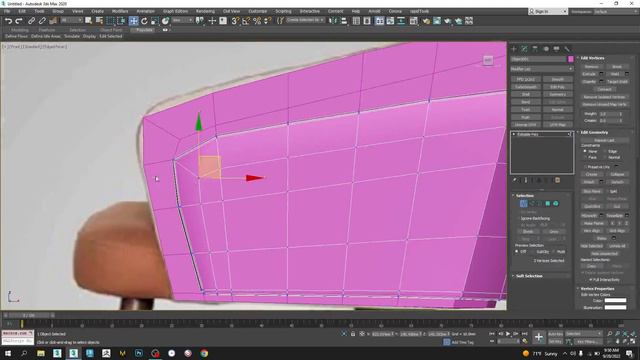Click Configure Modifier Sets icon
This screenshot has height=360, width=640.
[558, 180]
